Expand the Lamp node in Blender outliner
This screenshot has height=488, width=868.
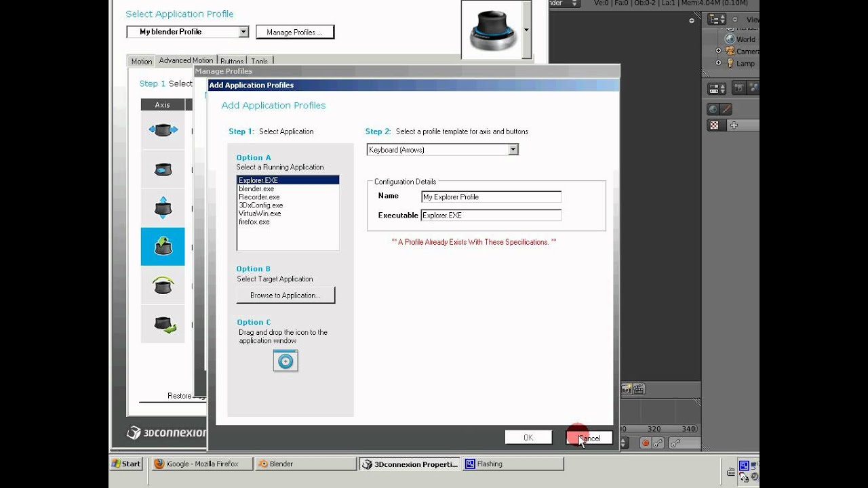point(719,63)
